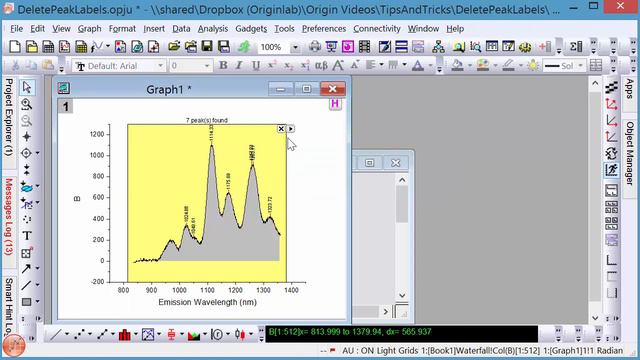Toggle Underline text formatting
Screen dimensions: 640x360
tap(256, 65)
